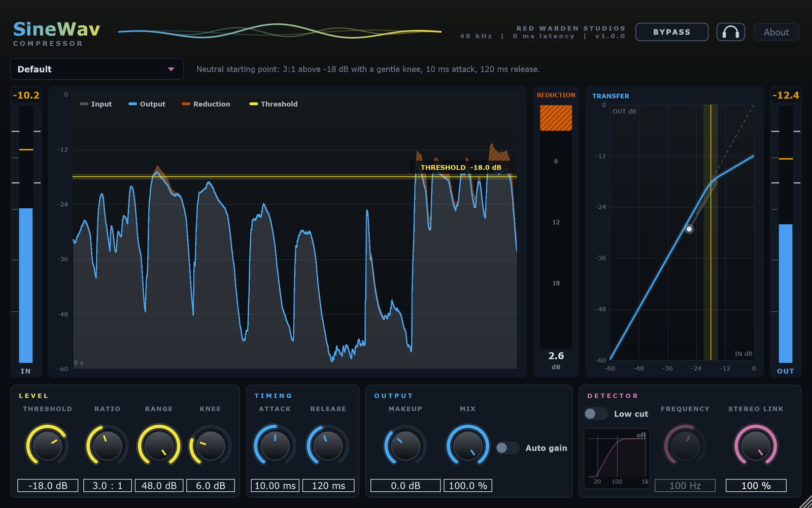Enable the Auto gain switch

[x=507, y=448]
